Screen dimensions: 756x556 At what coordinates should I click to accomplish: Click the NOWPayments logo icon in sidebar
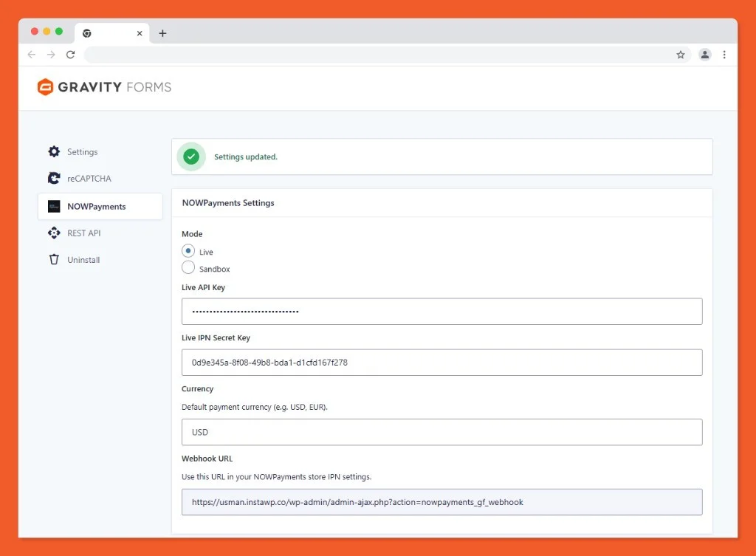click(x=54, y=207)
